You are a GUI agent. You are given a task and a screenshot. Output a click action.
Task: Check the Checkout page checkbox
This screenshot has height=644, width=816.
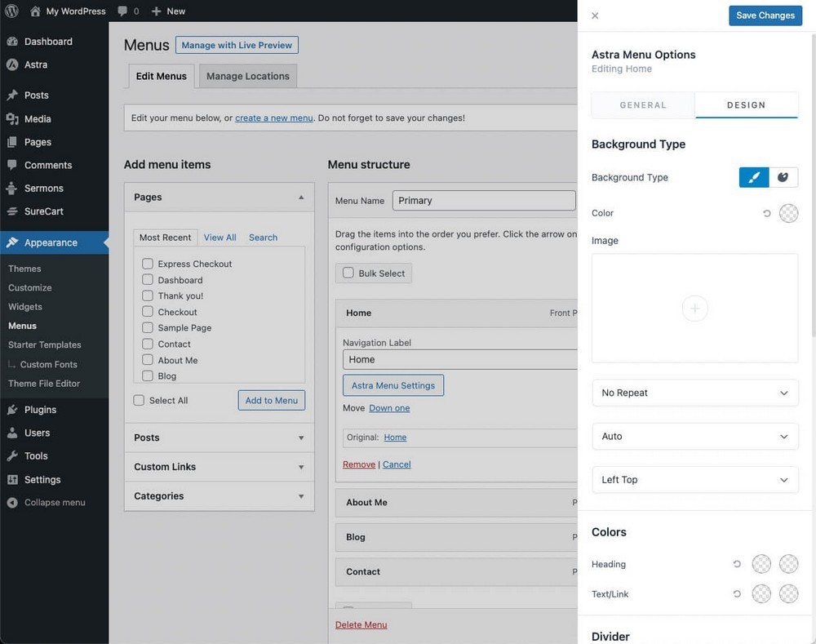pyautogui.click(x=148, y=311)
